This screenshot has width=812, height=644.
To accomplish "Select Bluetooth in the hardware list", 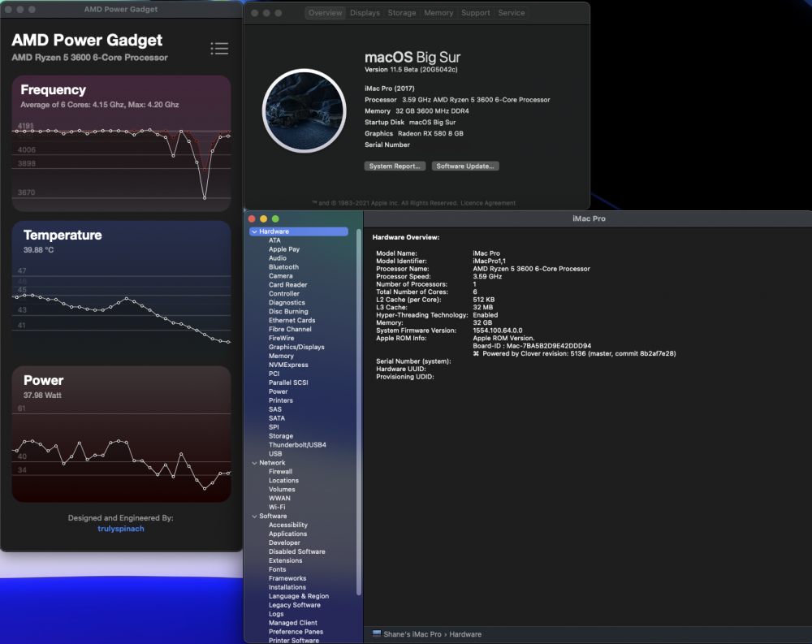I will pyautogui.click(x=283, y=267).
